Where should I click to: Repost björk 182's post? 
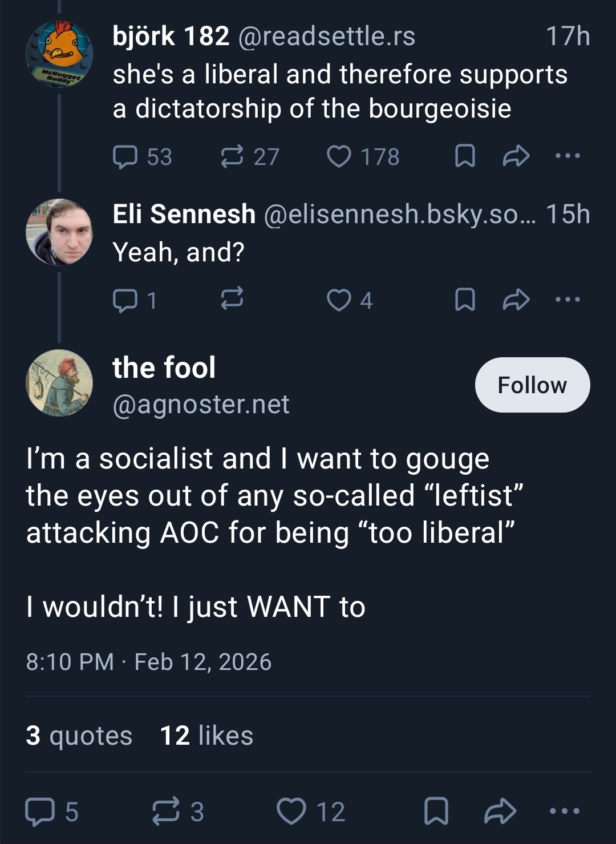[x=232, y=157]
